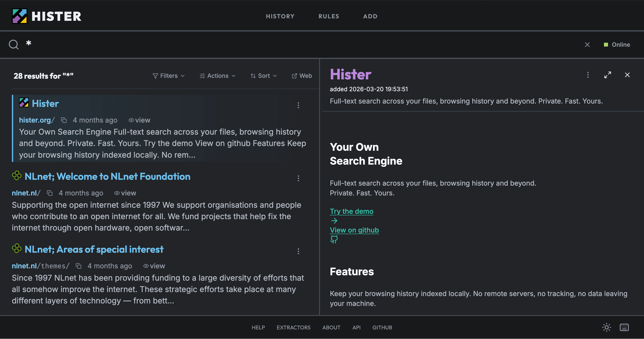
Task: Click the Hister favicon in the first result
Action: [x=24, y=102]
